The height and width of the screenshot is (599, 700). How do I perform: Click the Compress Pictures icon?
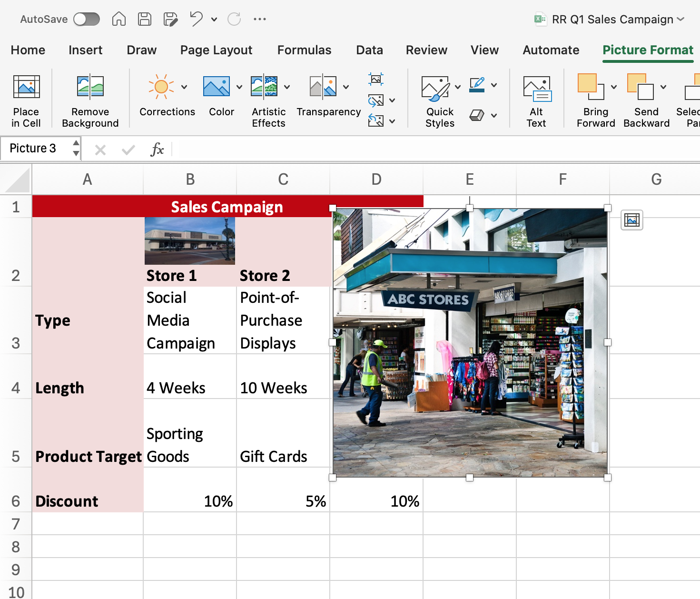point(376,79)
